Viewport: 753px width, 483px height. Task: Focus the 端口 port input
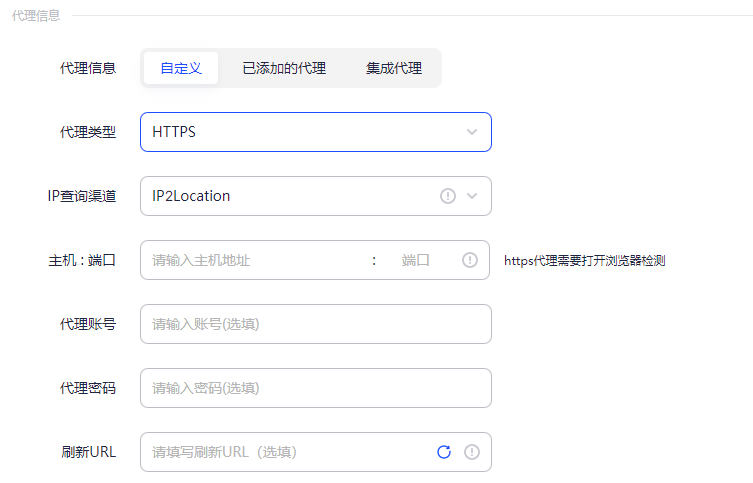point(418,260)
